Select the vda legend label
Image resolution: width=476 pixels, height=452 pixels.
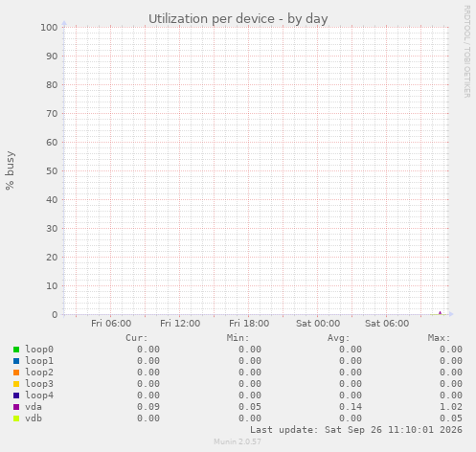pos(34,407)
